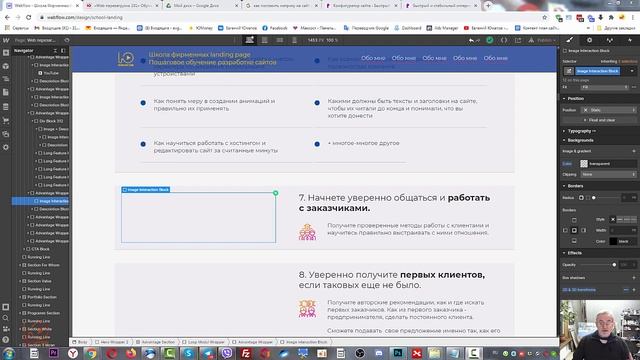Open the Navigator panel icon in left sidebar
The height and width of the screenshot is (360, 640).
click(x=6, y=79)
